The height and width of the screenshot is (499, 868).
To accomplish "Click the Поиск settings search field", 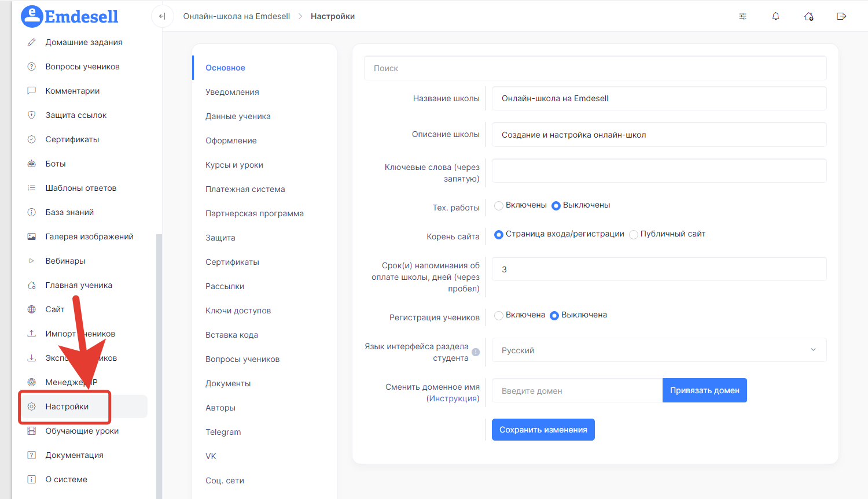I will point(595,68).
